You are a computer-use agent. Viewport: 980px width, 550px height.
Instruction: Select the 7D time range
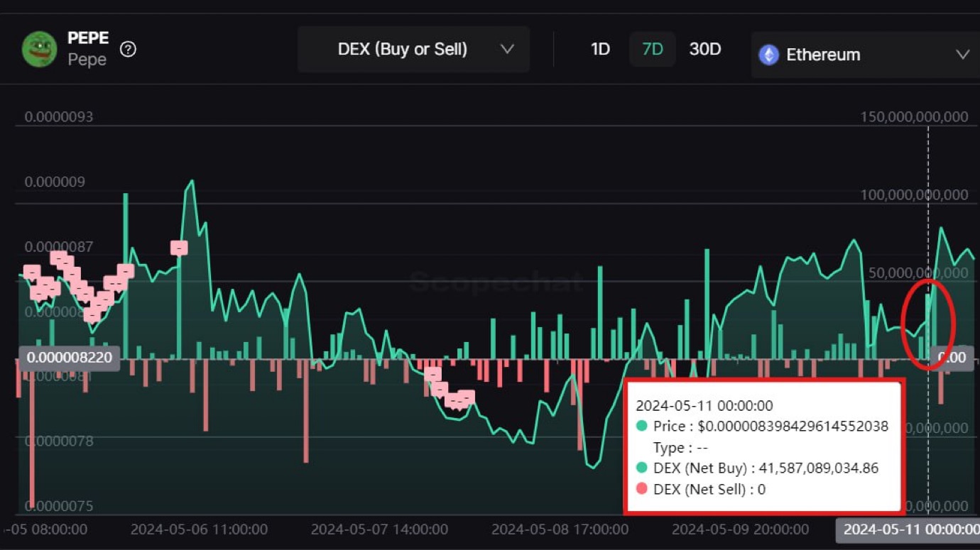(x=652, y=49)
